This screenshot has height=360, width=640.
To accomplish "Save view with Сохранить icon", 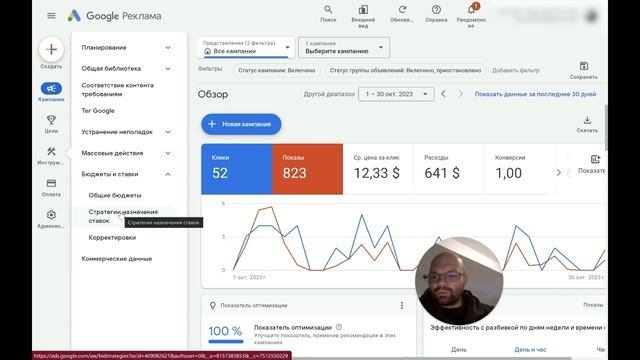I will click(x=584, y=70).
